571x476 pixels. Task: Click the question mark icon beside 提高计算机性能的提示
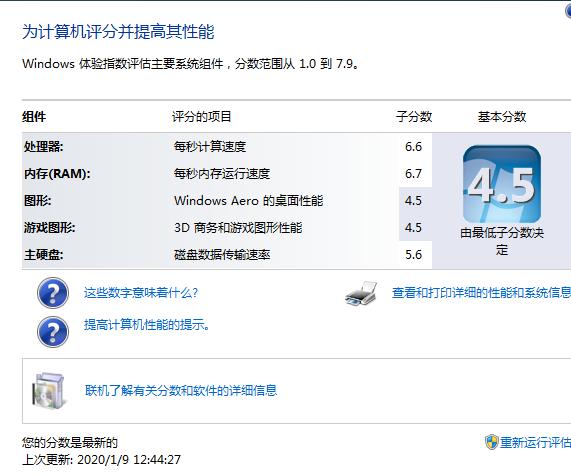(53, 332)
